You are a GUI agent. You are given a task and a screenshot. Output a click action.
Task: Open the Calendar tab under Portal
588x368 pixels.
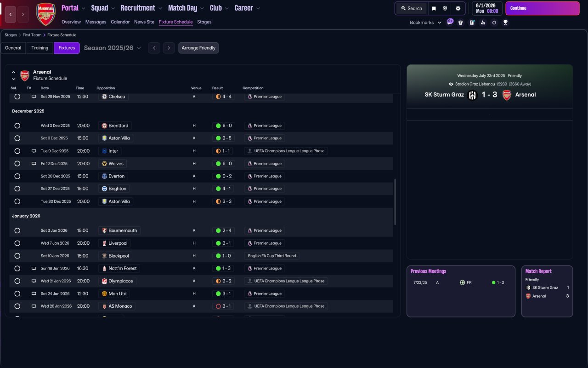pos(120,22)
